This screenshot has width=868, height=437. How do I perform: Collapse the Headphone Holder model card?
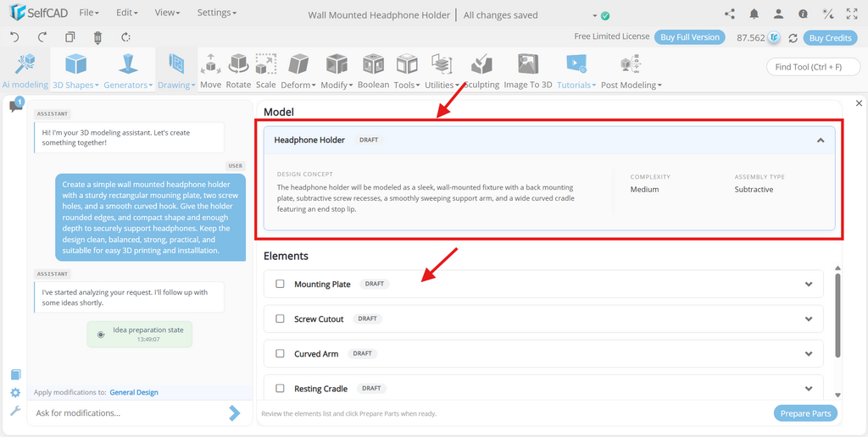point(821,140)
